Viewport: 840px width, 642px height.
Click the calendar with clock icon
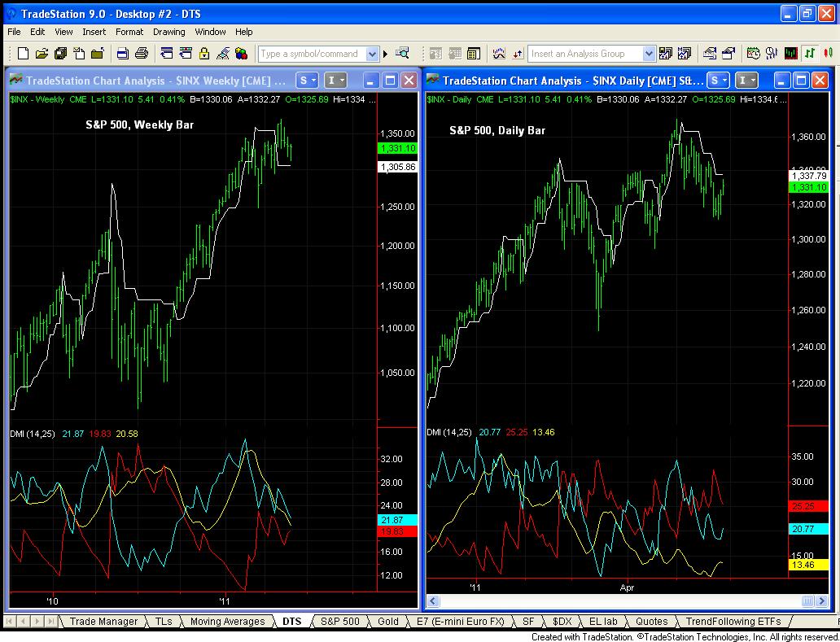pyautogui.click(x=753, y=53)
